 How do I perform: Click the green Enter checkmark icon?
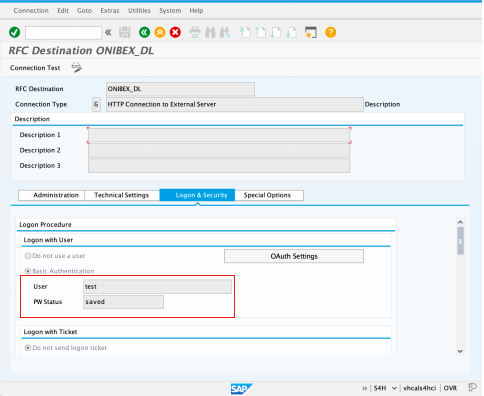(14, 32)
